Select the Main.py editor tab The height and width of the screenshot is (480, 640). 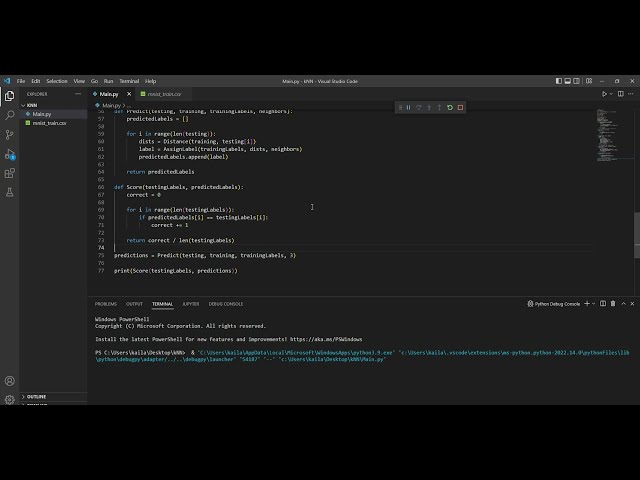tap(109, 94)
